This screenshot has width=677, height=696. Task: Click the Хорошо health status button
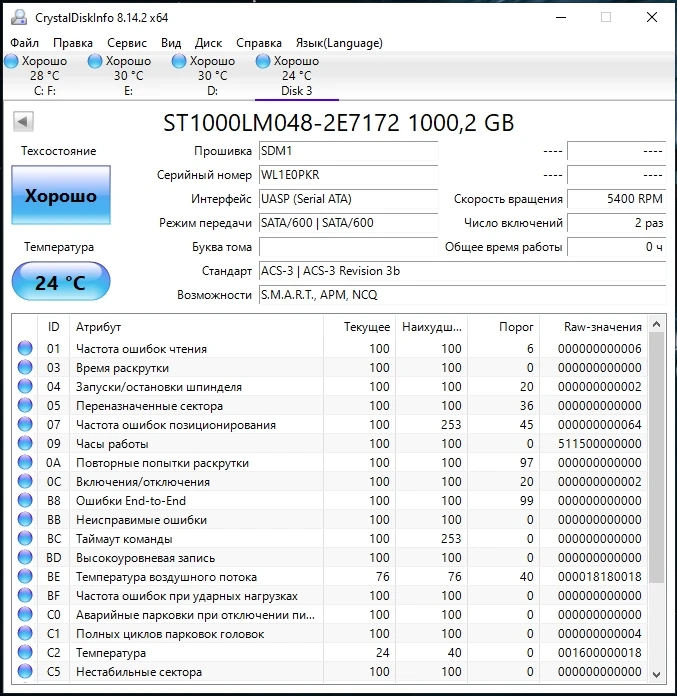61,196
